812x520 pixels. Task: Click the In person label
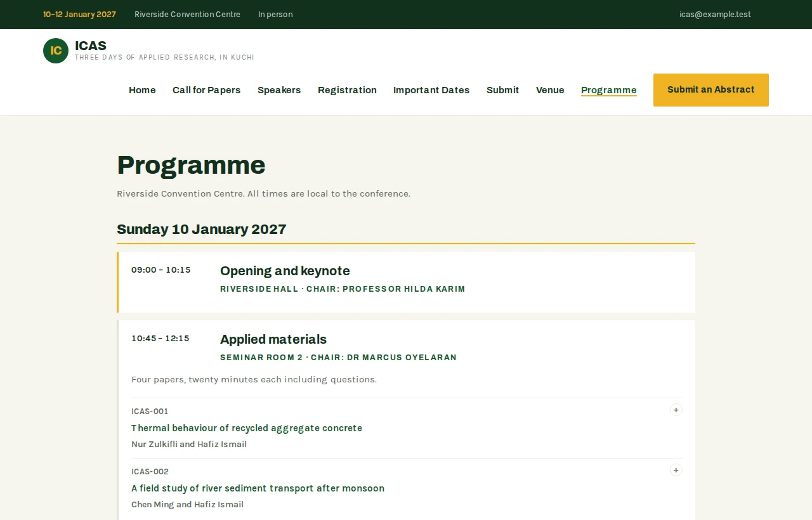point(275,15)
